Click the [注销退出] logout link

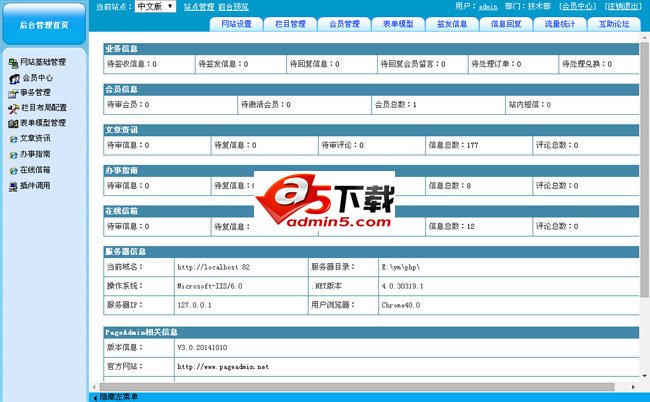point(623,7)
